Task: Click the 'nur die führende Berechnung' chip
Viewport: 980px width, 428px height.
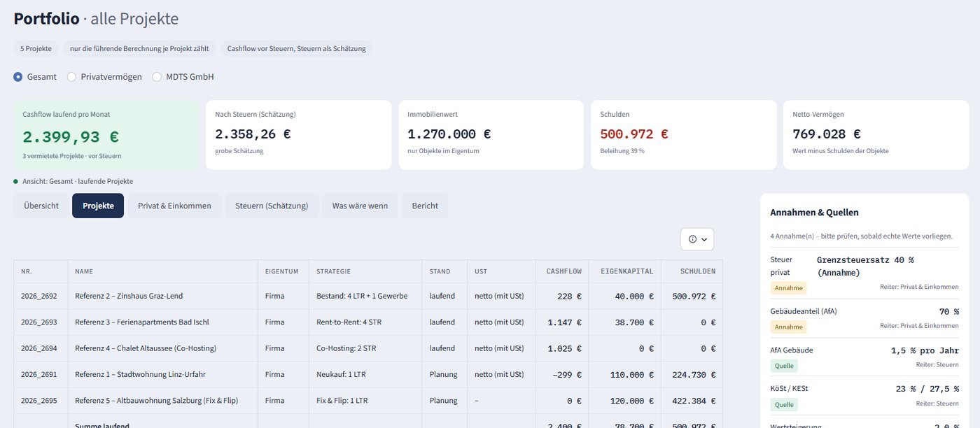Action: pyautogui.click(x=139, y=49)
